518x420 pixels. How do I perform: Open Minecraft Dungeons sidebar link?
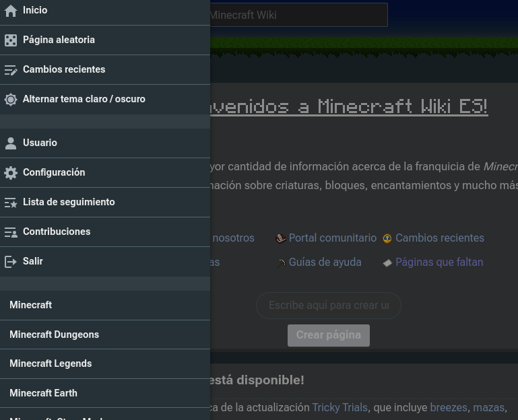[x=105, y=335]
